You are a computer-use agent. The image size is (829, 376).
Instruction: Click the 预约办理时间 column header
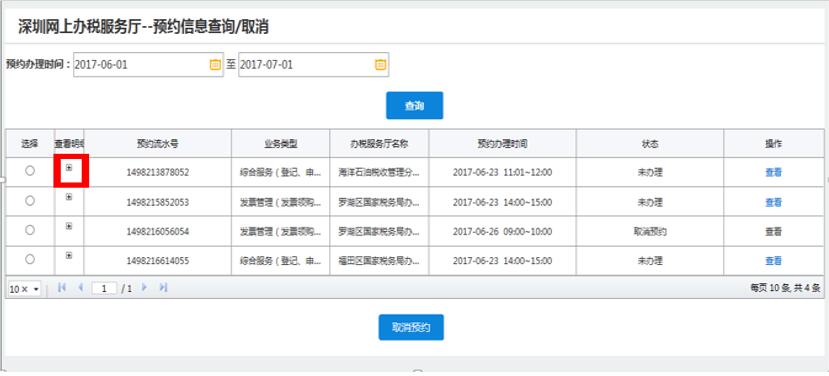point(502,143)
